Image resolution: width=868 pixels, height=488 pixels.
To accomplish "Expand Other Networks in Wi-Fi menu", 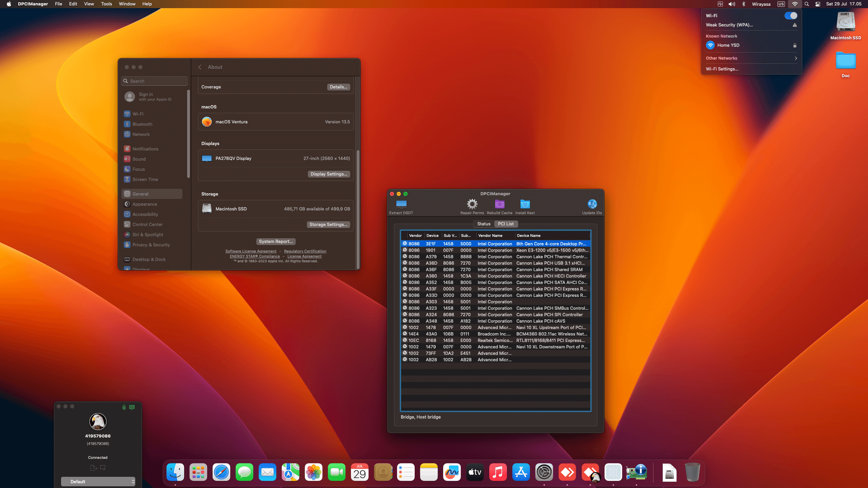I will click(x=751, y=58).
